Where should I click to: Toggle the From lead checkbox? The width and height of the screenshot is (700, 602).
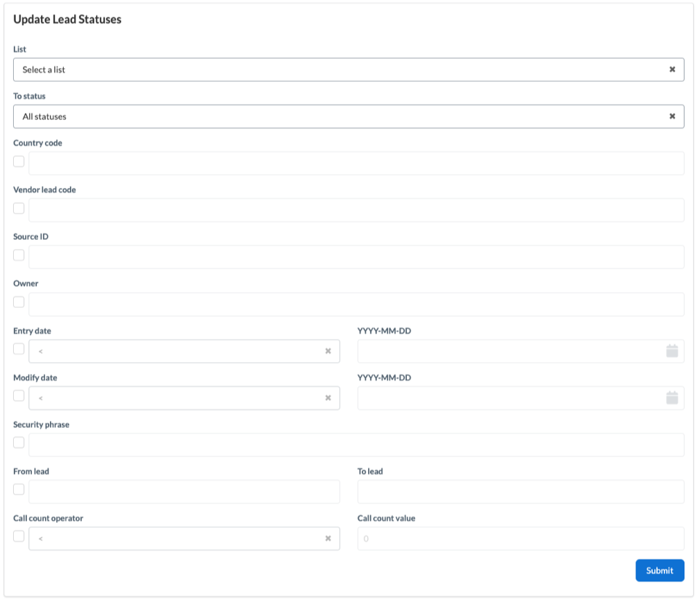(19, 490)
